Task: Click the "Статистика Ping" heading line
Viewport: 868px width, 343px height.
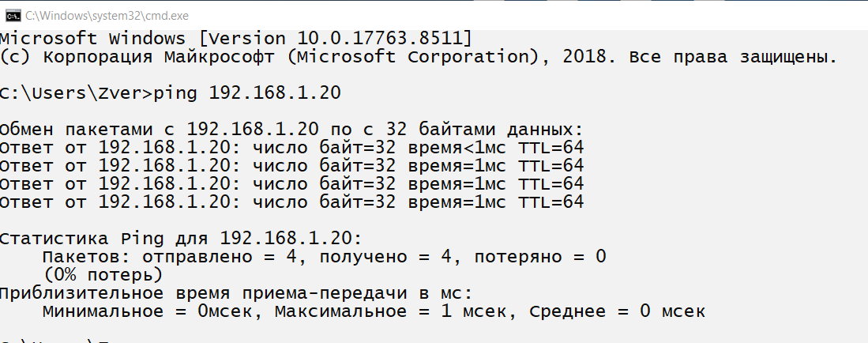Action: (x=181, y=239)
